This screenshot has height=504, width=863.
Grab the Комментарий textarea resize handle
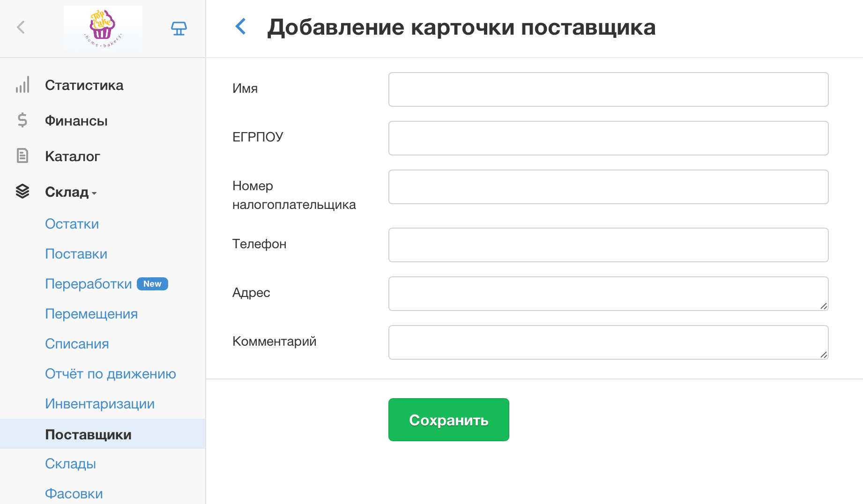824,355
